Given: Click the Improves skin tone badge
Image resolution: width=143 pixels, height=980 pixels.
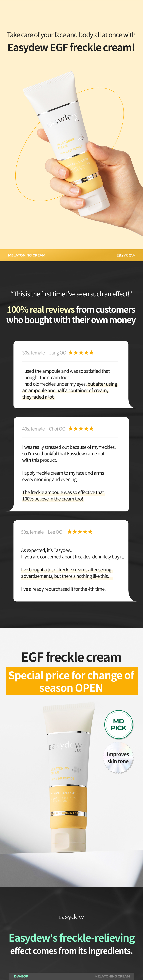Looking at the screenshot, I should click(118, 757).
